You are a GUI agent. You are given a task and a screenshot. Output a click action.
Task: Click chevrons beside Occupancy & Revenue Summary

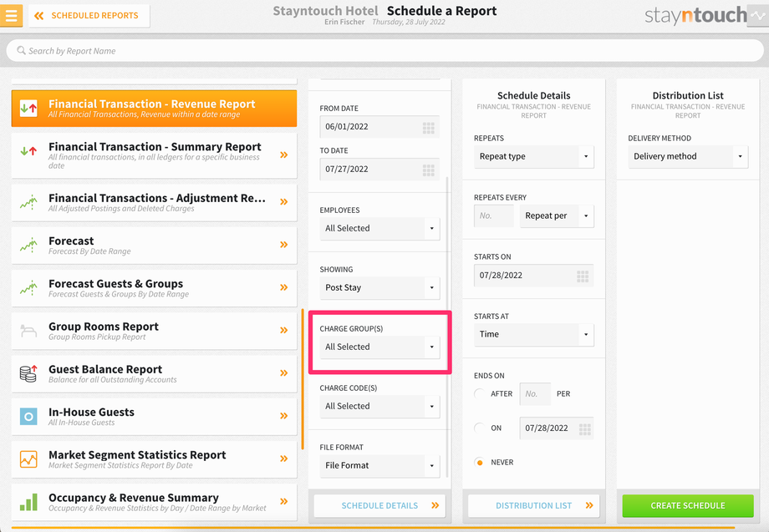284,501
